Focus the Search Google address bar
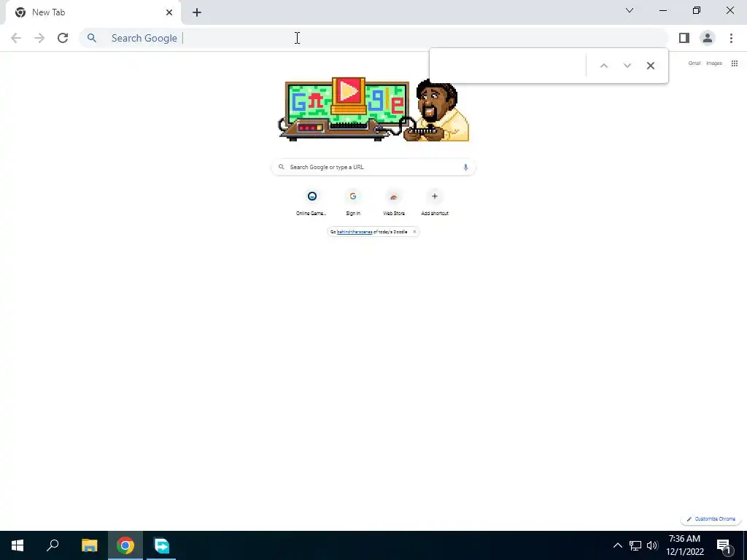 click(373, 38)
